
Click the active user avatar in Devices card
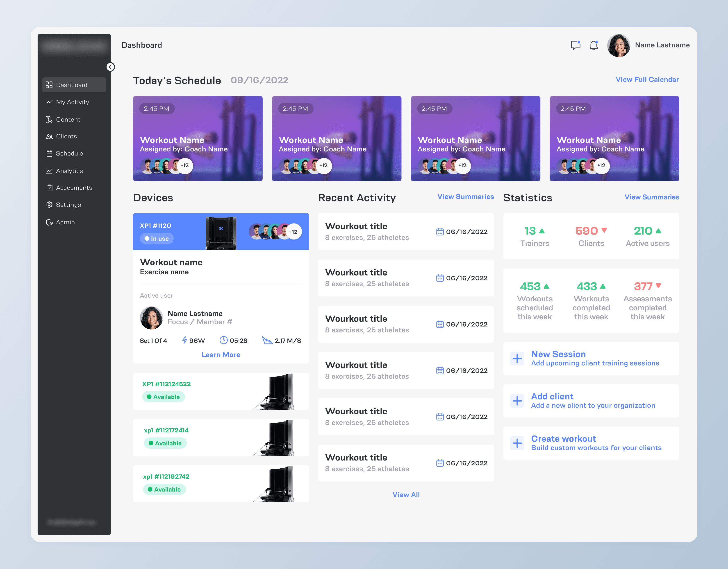click(x=151, y=318)
